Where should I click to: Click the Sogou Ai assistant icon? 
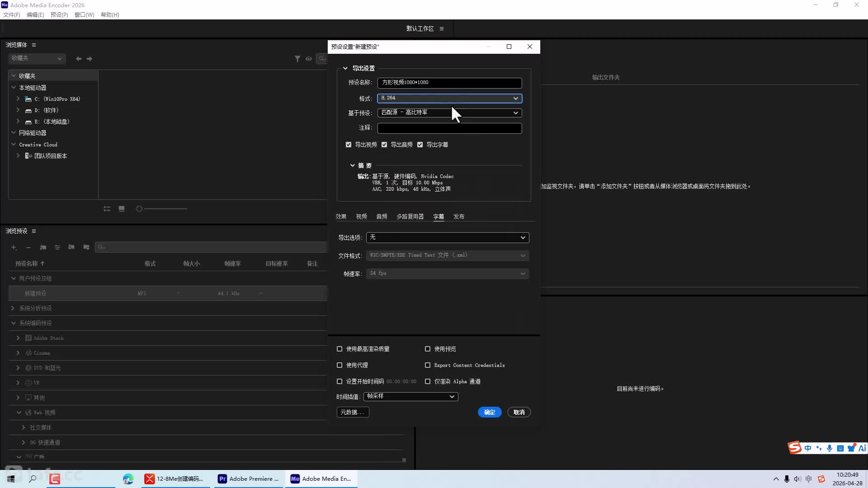point(862,448)
